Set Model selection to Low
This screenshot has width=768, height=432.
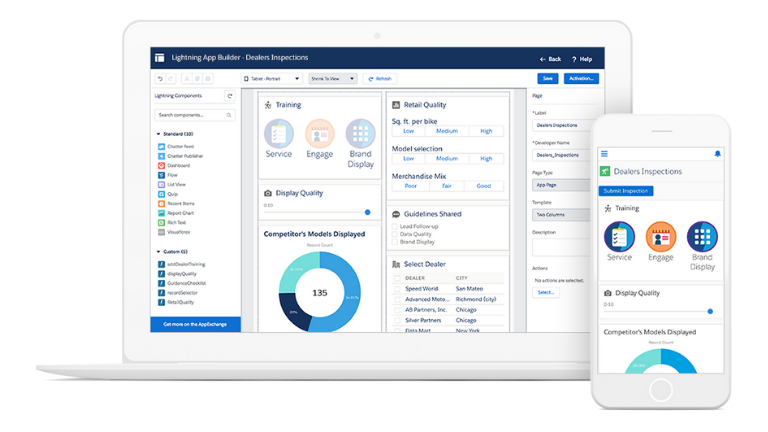coord(408,159)
